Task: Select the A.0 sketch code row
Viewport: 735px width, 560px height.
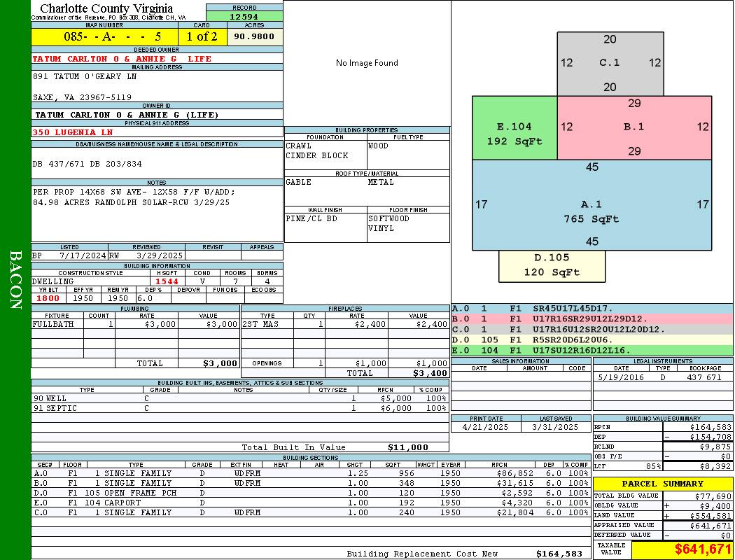Action: [592, 309]
